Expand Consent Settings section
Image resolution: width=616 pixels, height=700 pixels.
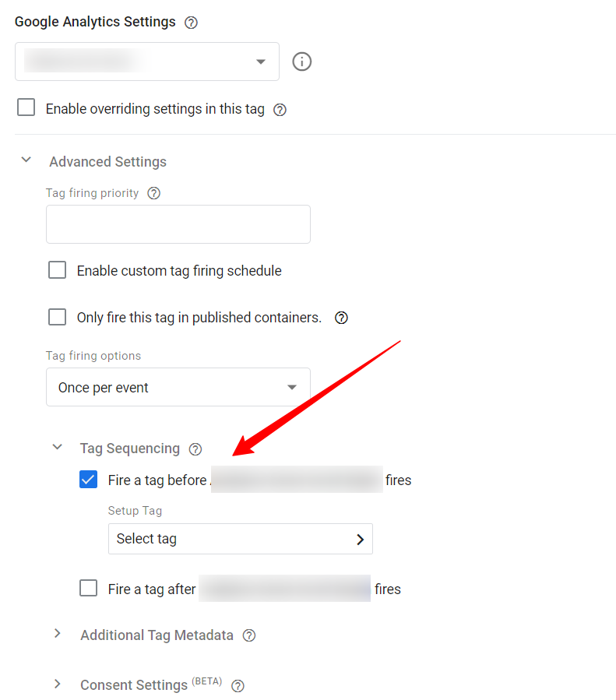[57, 684]
